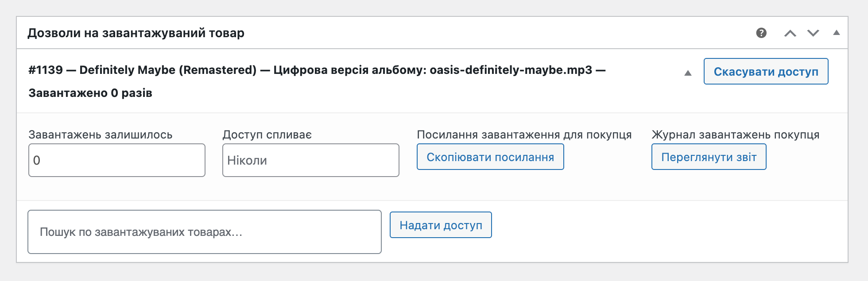Screen dimensions: 868x281
Task: Collapse the Дозволи на завантажуваний товар panel
Action: pos(837,32)
